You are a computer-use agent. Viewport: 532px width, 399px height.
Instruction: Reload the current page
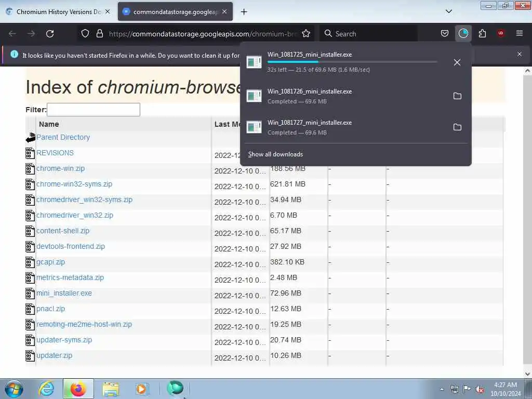50,34
